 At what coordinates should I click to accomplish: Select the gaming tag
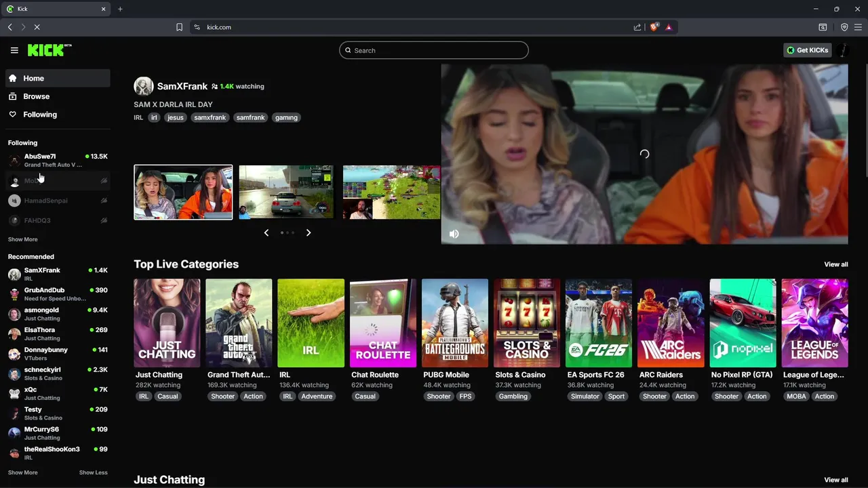pyautogui.click(x=286, y=117)
